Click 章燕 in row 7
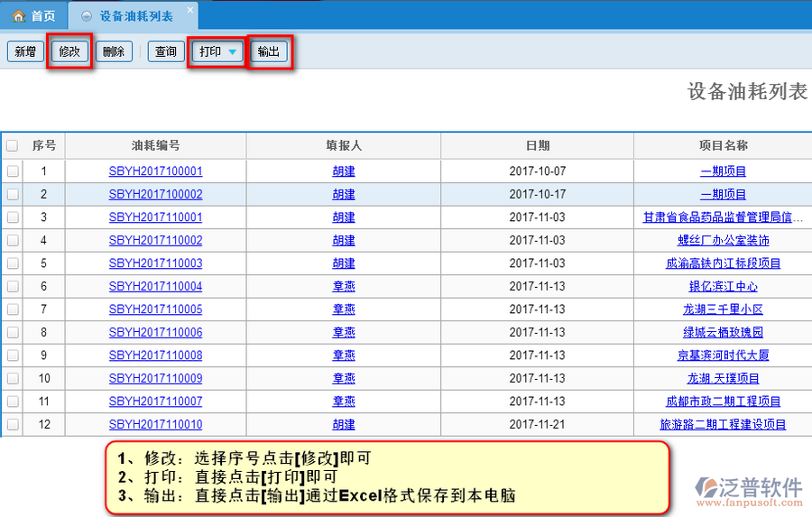Viewport: 812px width, 517px height. 343,309
